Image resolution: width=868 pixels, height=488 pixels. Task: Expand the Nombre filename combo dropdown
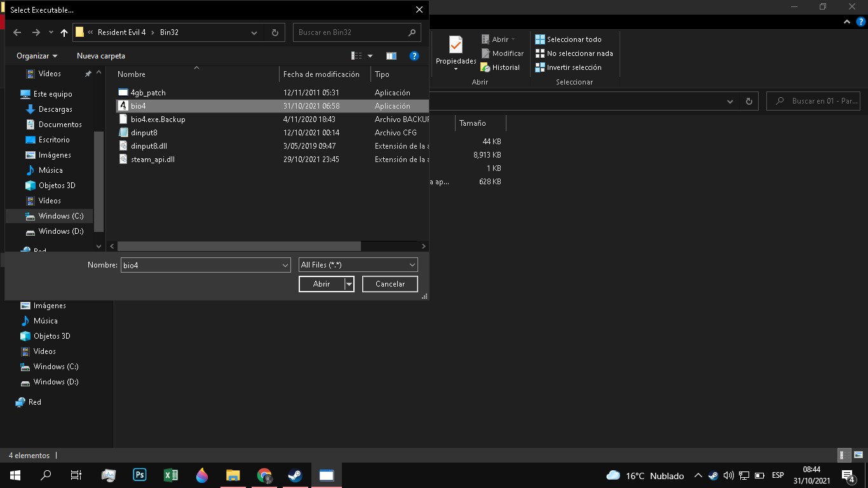coord(285,265)
